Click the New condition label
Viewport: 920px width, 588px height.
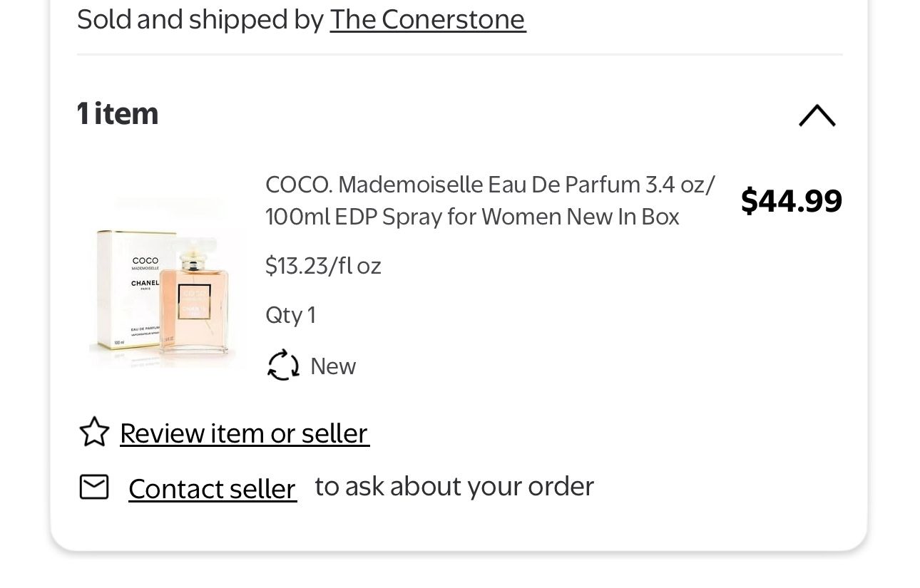click(x=333, y=366)
